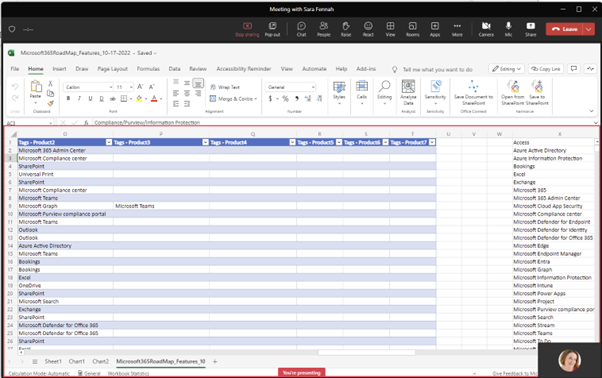Expand the Tags - Product2 filter dropdown
Screen dimensions: 602x378
click(109, 142)
